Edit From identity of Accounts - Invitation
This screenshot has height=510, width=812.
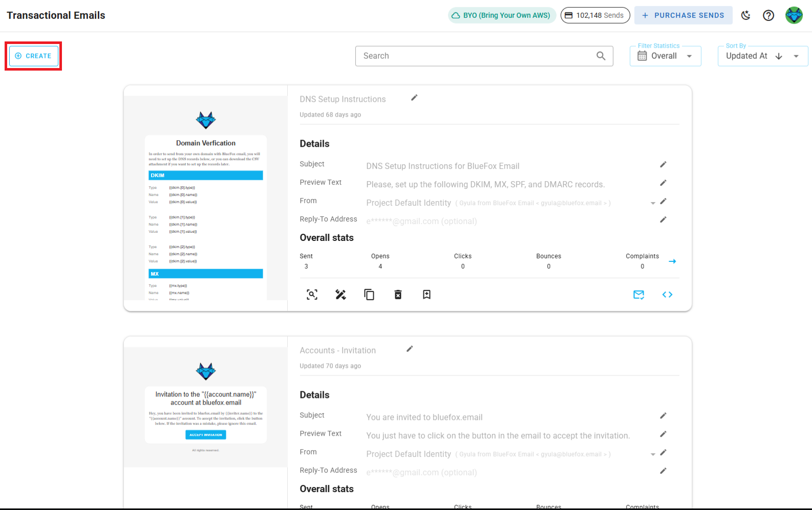coord(663,452)
